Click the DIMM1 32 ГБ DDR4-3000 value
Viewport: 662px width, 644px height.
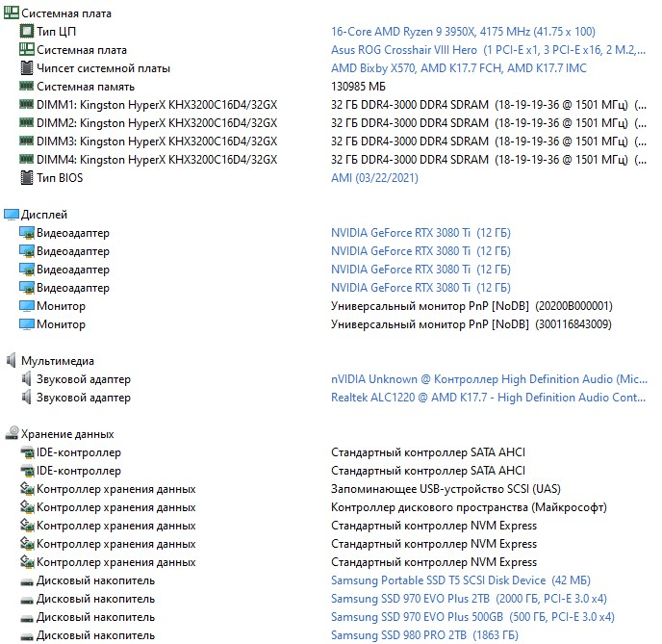(x=489, y=105)
